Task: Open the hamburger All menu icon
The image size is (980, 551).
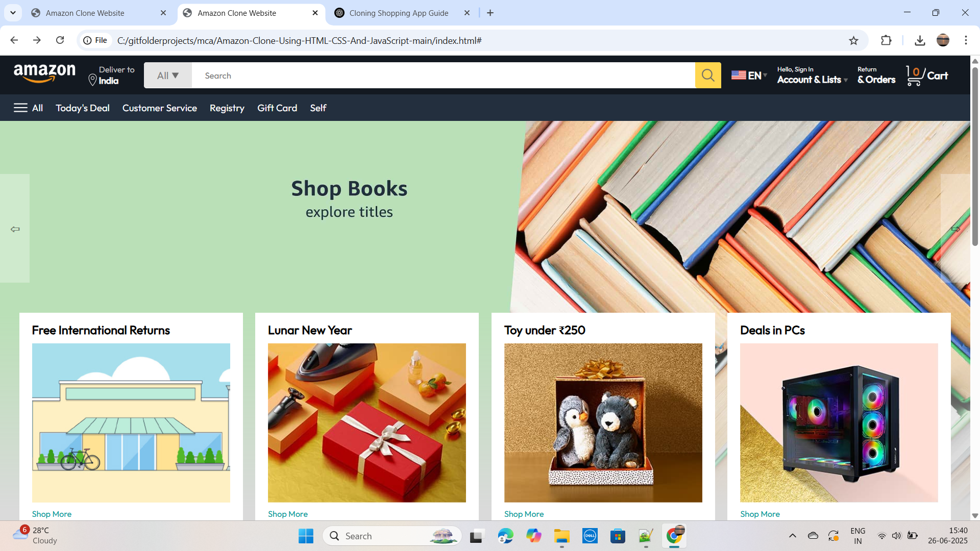Action: (20, 108)
